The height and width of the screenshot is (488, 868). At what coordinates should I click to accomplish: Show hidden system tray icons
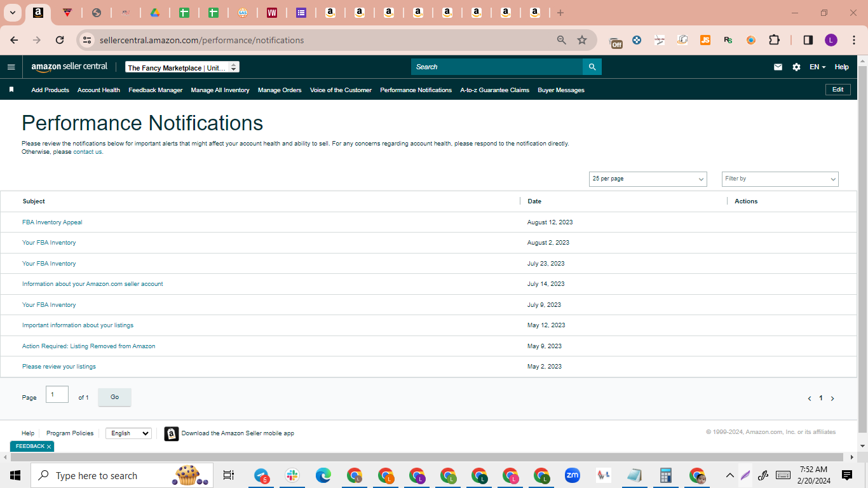729,475
